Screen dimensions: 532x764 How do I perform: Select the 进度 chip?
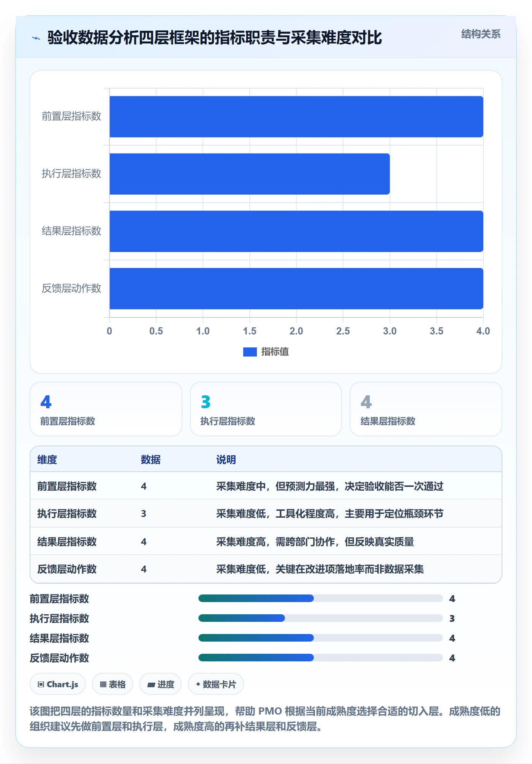pyautogui.click(x=160, y=684)
